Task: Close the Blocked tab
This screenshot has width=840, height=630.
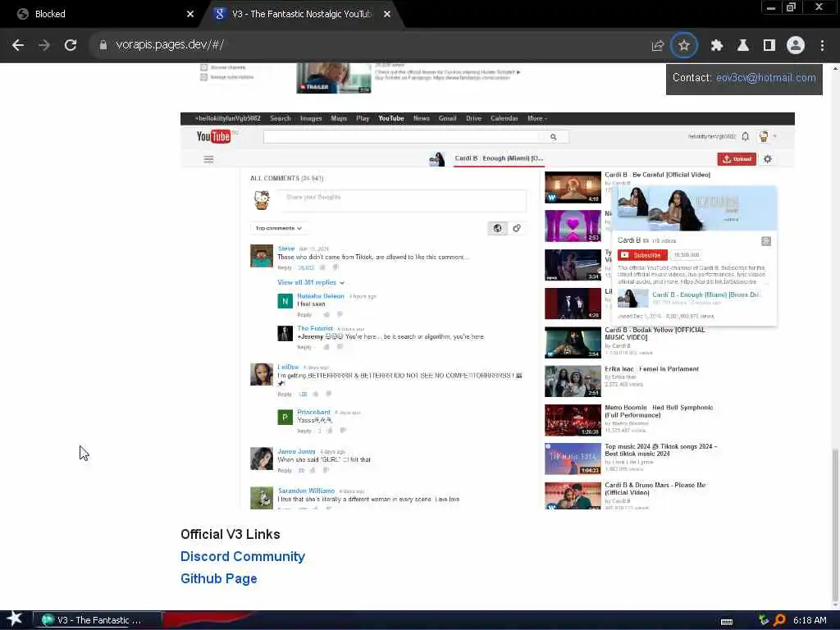Action: 190,14
